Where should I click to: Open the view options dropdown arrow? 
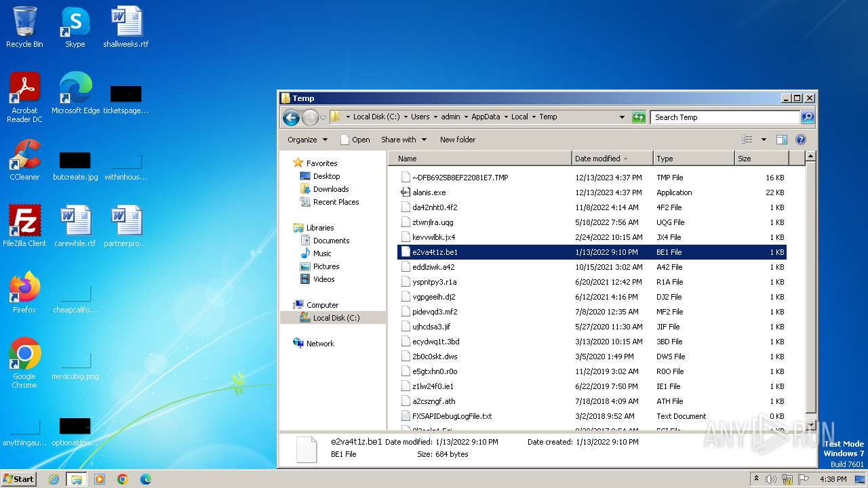[764, 140]
